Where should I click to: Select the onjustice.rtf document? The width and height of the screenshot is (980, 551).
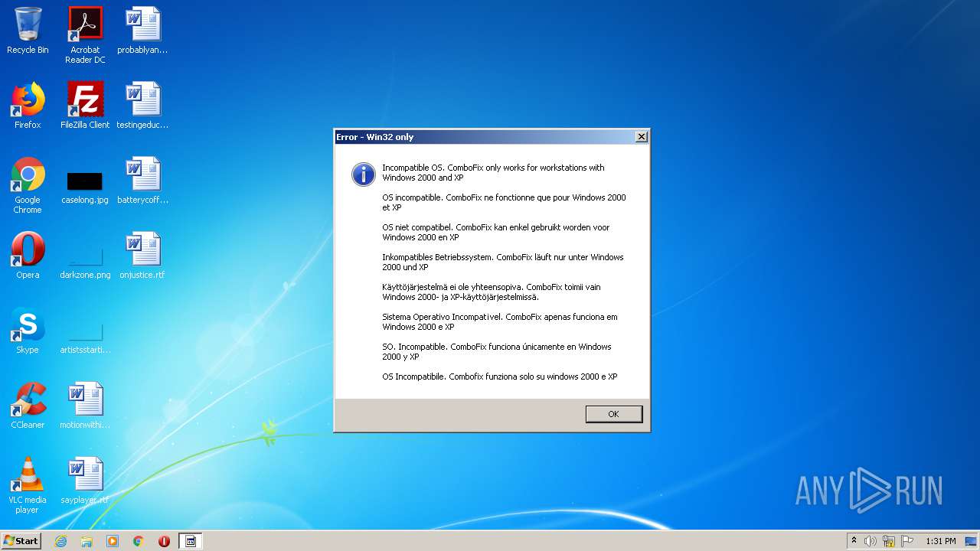[x=142, y=256]
